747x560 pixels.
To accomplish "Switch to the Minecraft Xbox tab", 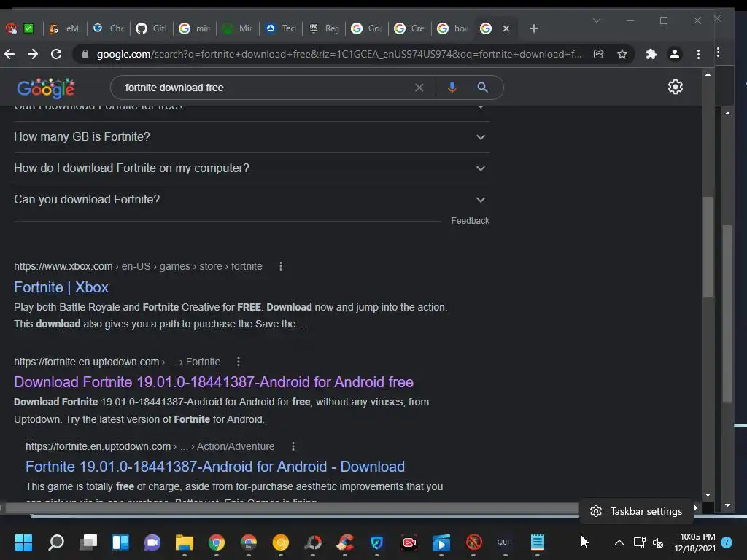I will pos(238,28).
